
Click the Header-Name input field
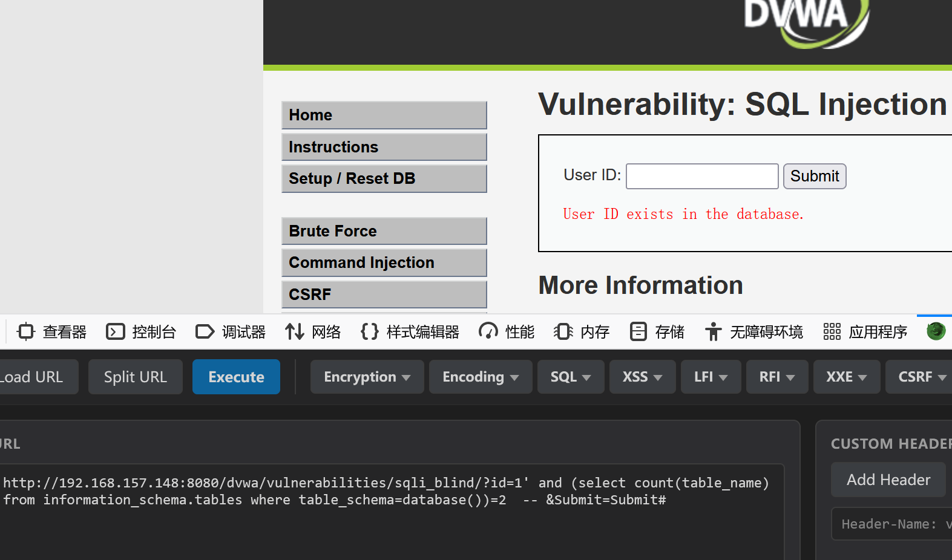(892, 524)
